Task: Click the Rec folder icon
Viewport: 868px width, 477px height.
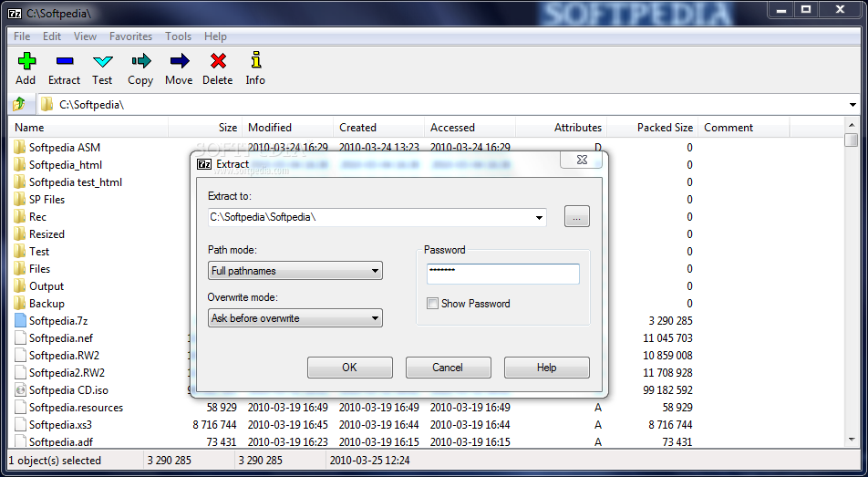Action: click(x=20, y=217)
